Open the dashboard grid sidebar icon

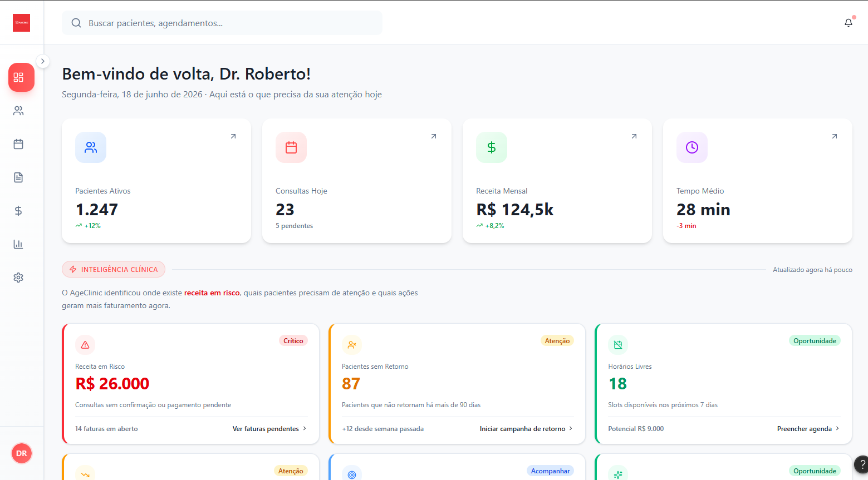(x=21, y=77)
